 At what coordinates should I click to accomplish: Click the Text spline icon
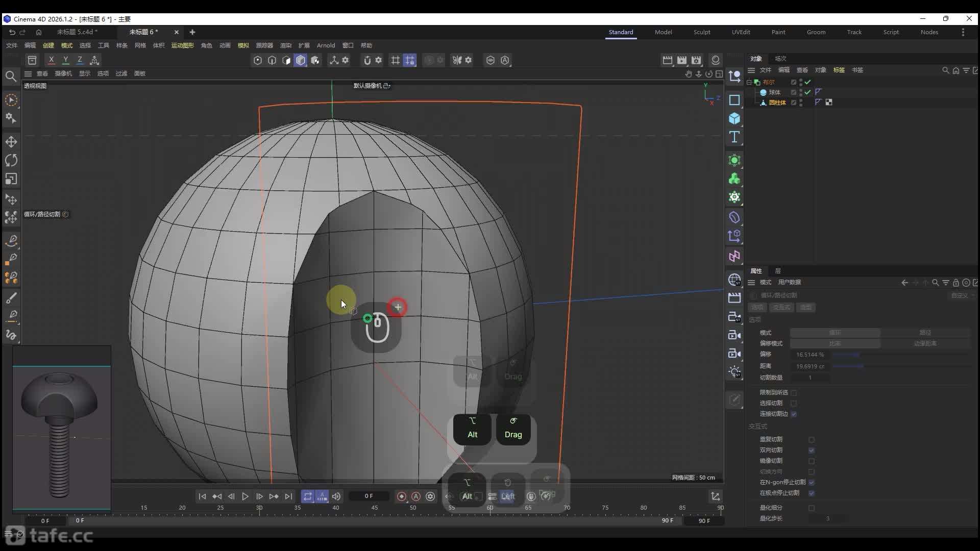[x=734, y=137]
